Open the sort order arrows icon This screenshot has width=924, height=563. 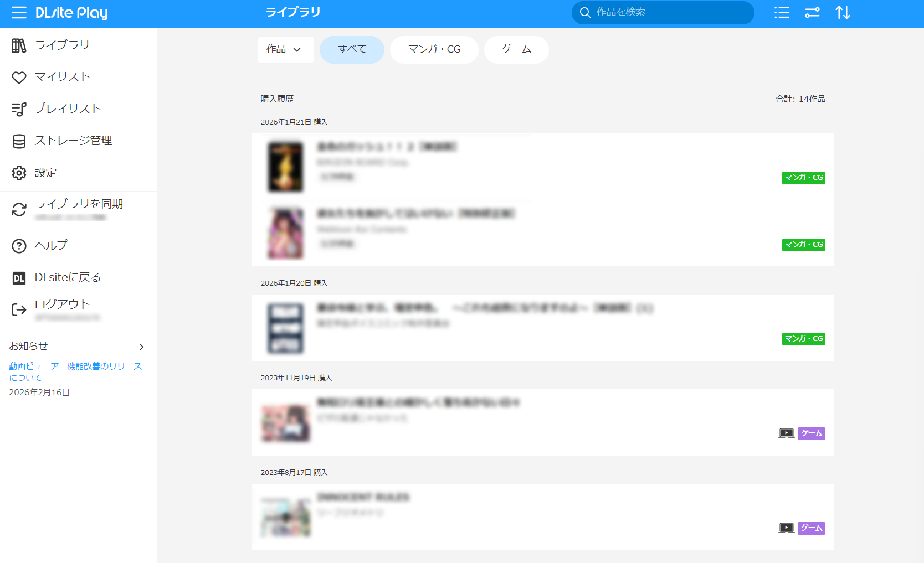point(843,12)
